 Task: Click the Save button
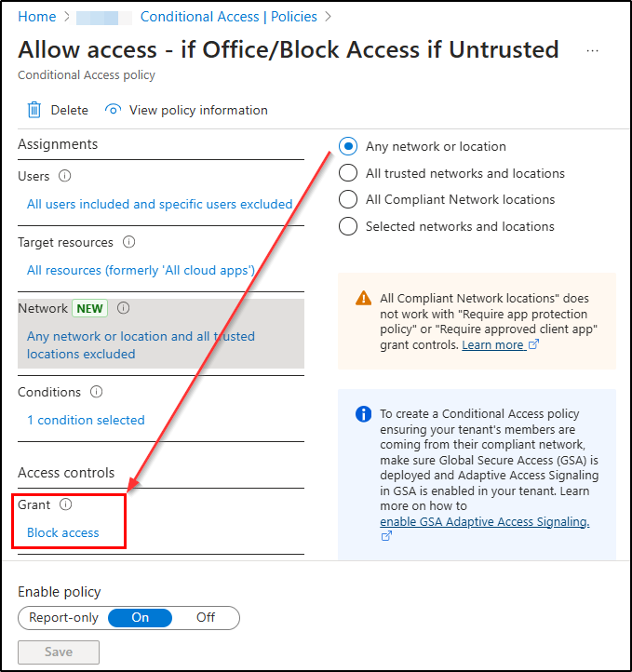click(x=59, y=652)
